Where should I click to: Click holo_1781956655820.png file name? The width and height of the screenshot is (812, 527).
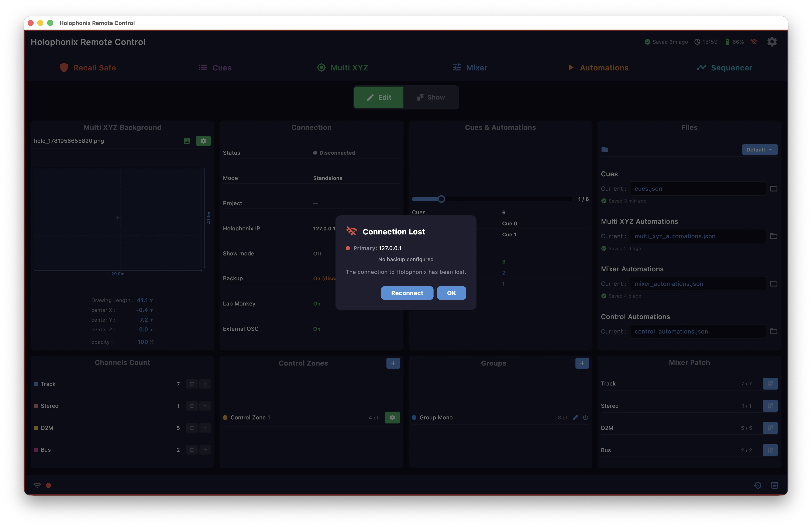pyautogui.click(x=69, y=141)
